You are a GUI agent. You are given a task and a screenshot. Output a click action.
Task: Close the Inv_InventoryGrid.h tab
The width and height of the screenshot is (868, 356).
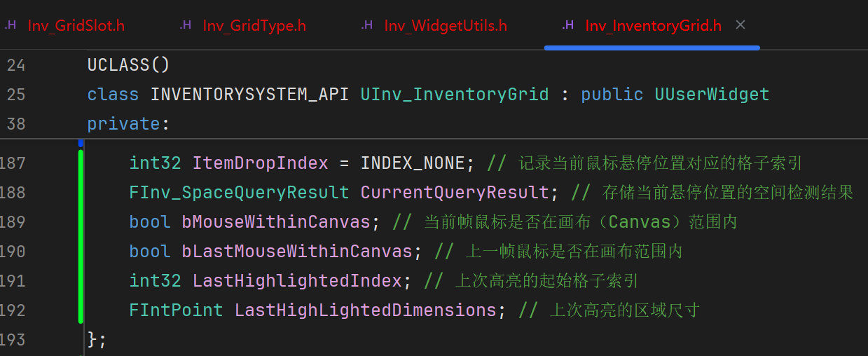pos(740,25)
